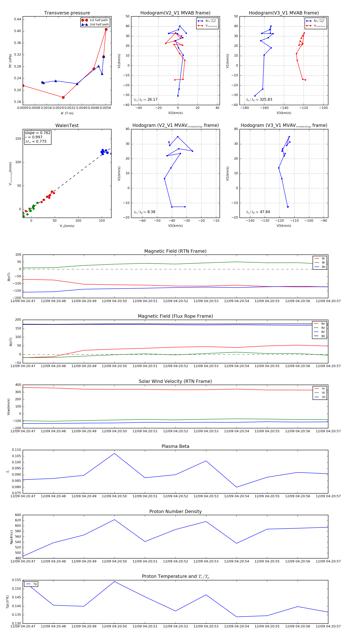
Task: Click the 'Transverse pressure' plot title
Action: tap(67, 13)
